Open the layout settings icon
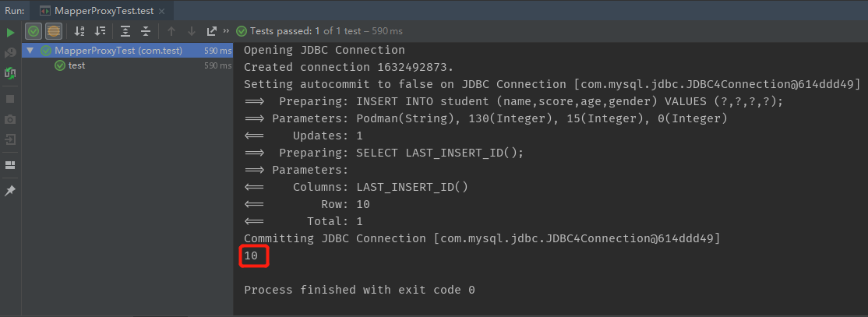 tap(10, 165)
